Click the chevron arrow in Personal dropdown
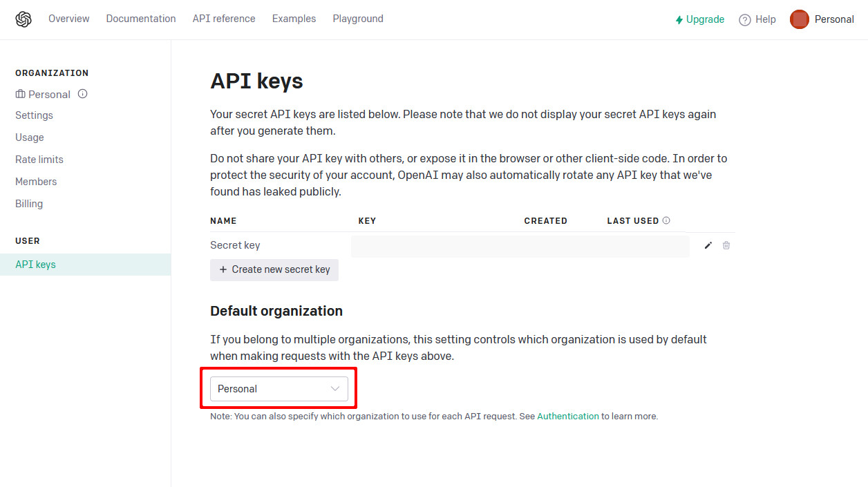 pyautogui.click(x=335, y=389)
